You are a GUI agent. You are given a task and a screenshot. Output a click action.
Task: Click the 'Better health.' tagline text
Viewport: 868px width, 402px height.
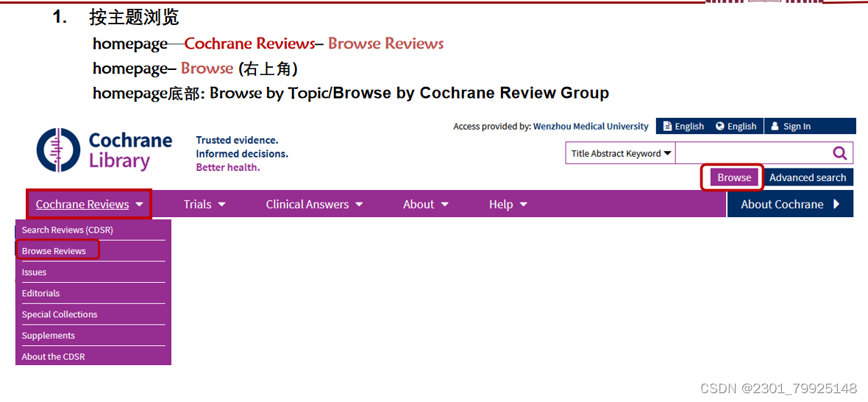coord(227,167)
